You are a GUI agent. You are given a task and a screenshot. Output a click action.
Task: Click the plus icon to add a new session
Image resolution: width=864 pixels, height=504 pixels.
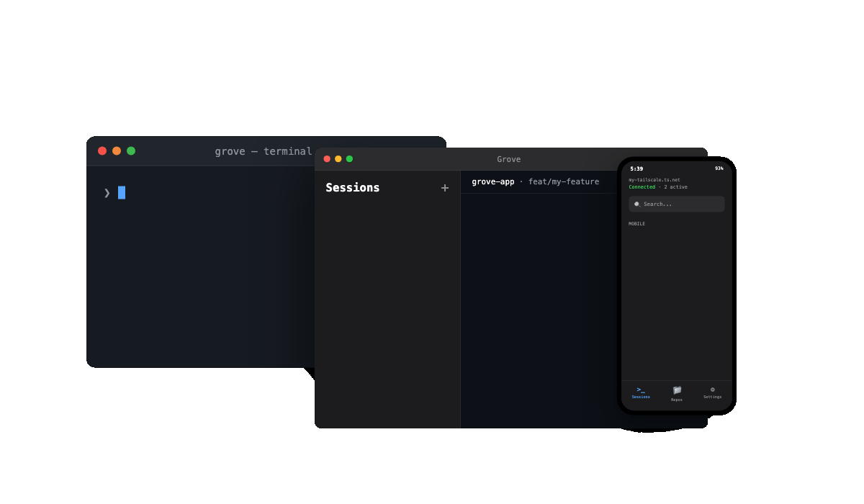click(x=445, y=188)
